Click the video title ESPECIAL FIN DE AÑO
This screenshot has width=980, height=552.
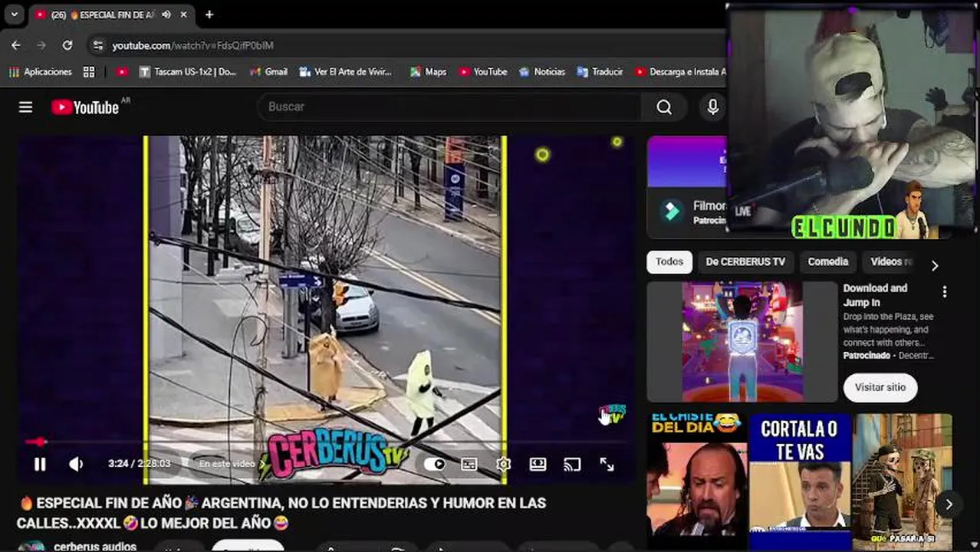[281, 513]
